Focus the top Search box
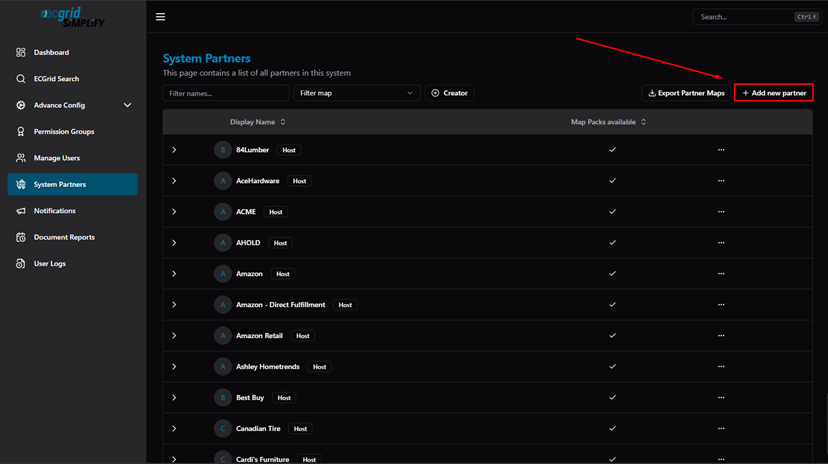Image resolution: width=828 pixels, height=464 pixels. pos(757,17)
